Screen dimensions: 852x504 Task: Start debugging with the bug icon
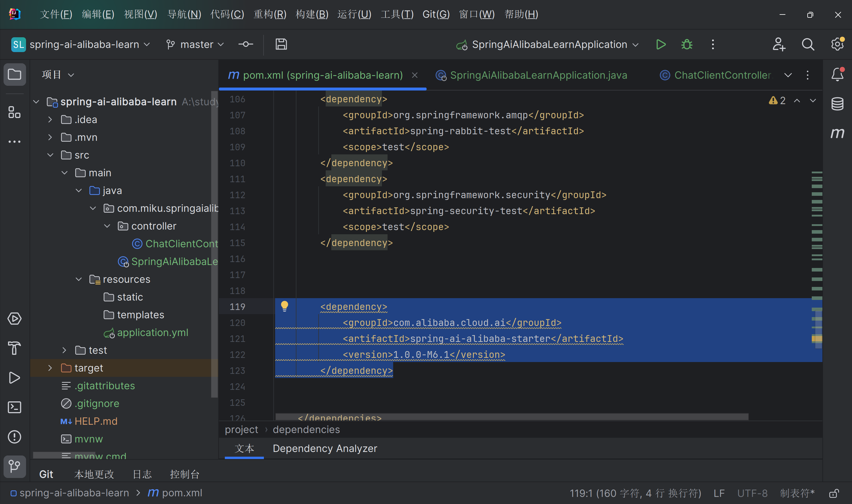coord(686,44)
